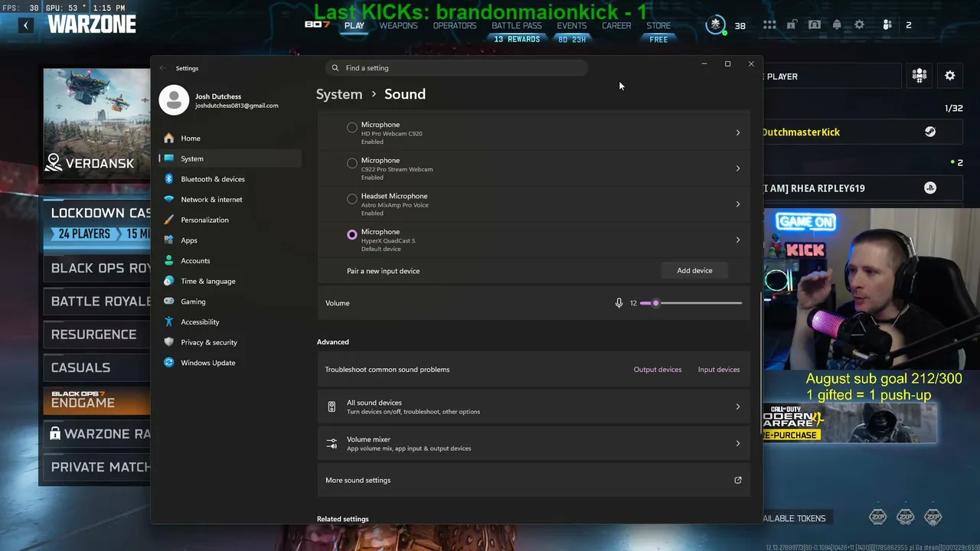Expand C922 Pro Stream Webcam properties chevron
Image resolution: width=980 pixels, height=551 pixels.
click(x=738, y=168)
